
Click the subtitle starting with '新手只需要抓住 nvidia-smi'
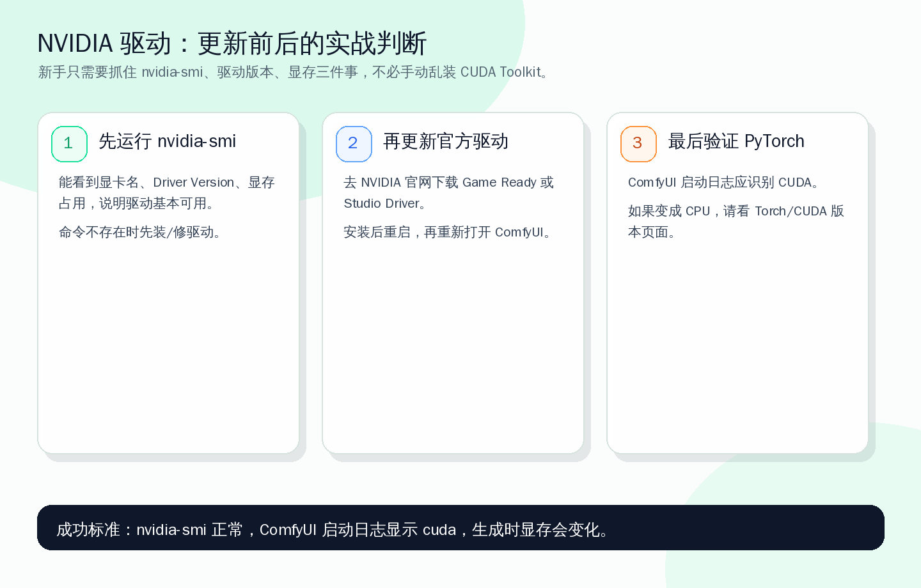294,72
